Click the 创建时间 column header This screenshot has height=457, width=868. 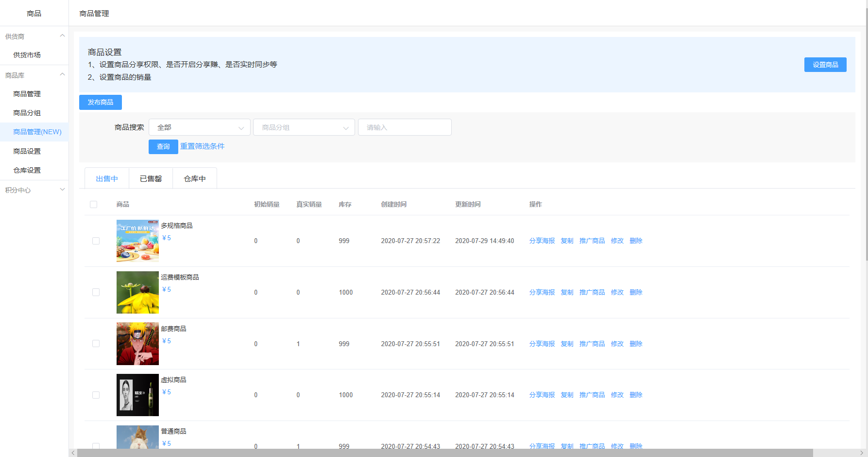click(x=394, y=205)
